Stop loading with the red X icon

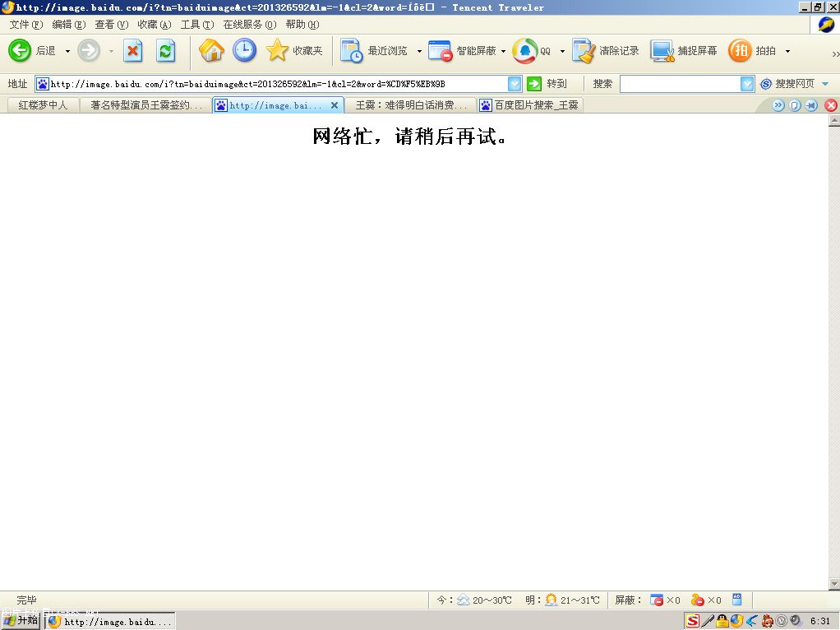133,51
